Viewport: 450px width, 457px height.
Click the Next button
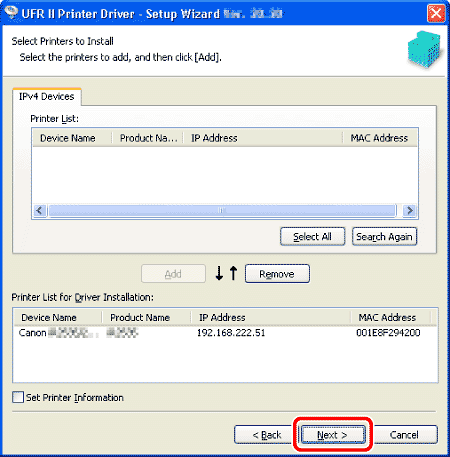(333, 435)
